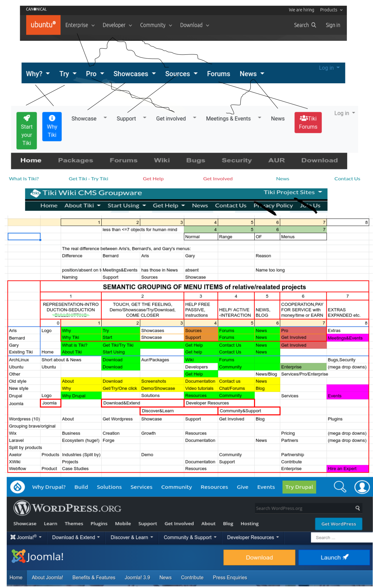Open Joomla!® brand dropdown
This screenshot has width=373, height=588.
[26, 537]
